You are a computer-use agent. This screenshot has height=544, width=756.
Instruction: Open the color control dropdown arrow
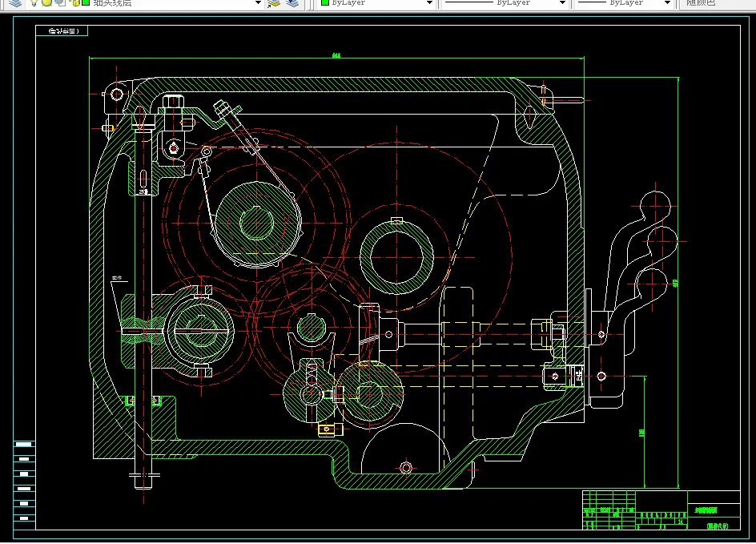429,3
